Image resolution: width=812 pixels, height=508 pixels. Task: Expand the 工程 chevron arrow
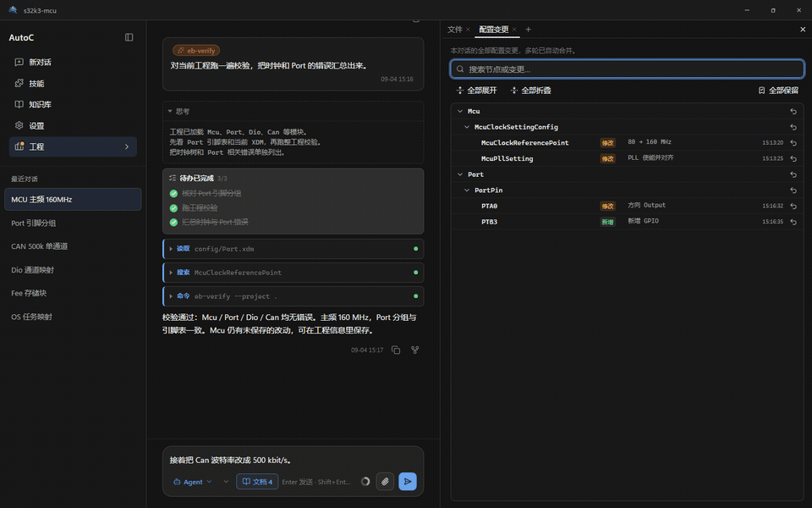click(127, 146)
